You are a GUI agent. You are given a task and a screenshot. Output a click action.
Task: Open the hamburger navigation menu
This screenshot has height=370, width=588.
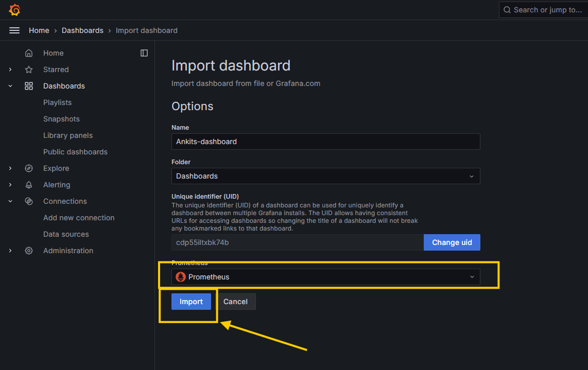pos(14,30)
